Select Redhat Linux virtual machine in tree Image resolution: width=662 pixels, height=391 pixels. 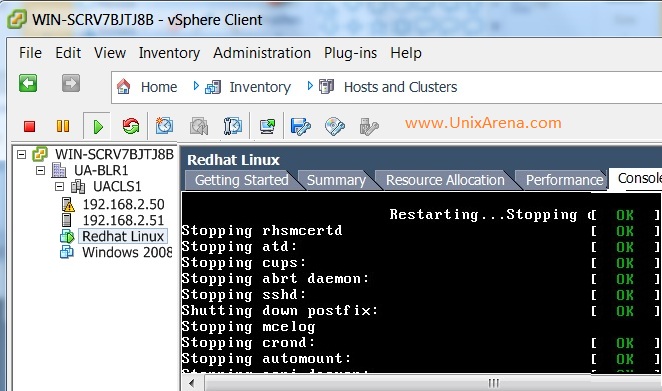pos(123,236)
